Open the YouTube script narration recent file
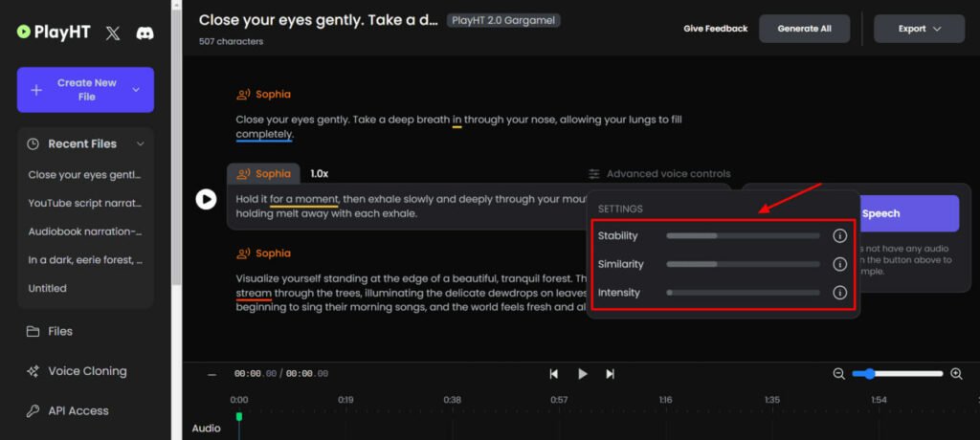The image size is (980, 440). [x=84, y=203]
